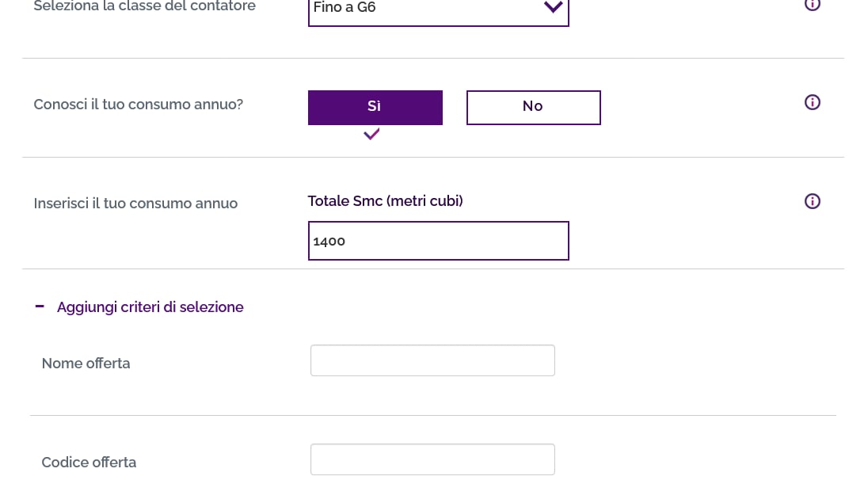
Task: Click the Nome offerta text box
Action: [x=432, y=360]
